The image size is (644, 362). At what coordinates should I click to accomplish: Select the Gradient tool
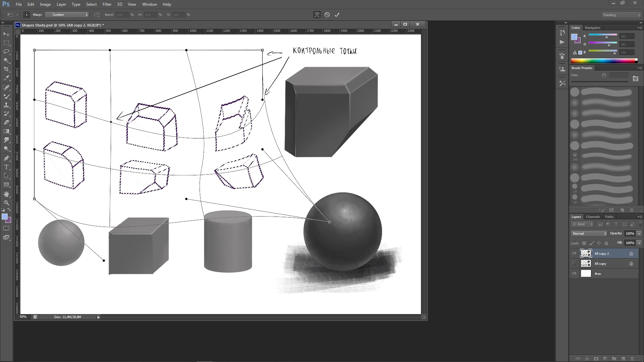6,131
